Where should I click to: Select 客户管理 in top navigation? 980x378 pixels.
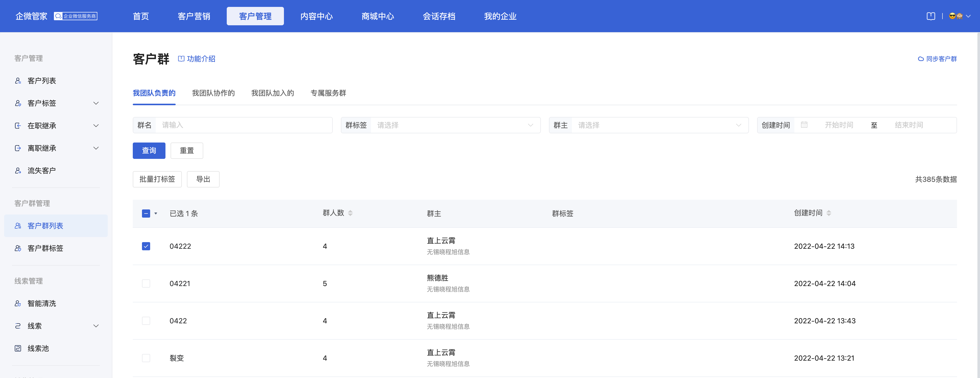[x=255, y=16]
